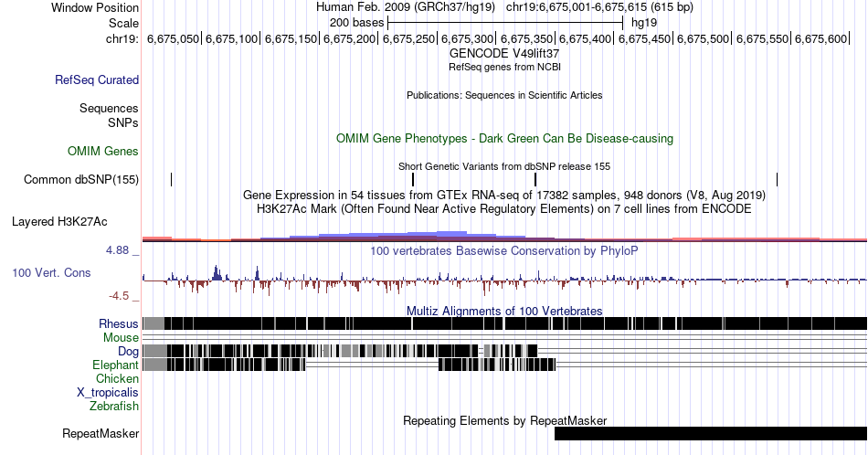Click the RefSeq Curated track label

coord(96,79)
